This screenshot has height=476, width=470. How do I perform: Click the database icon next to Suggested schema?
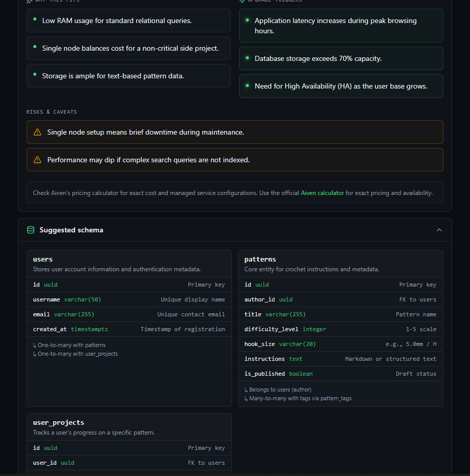pos(31,230)
